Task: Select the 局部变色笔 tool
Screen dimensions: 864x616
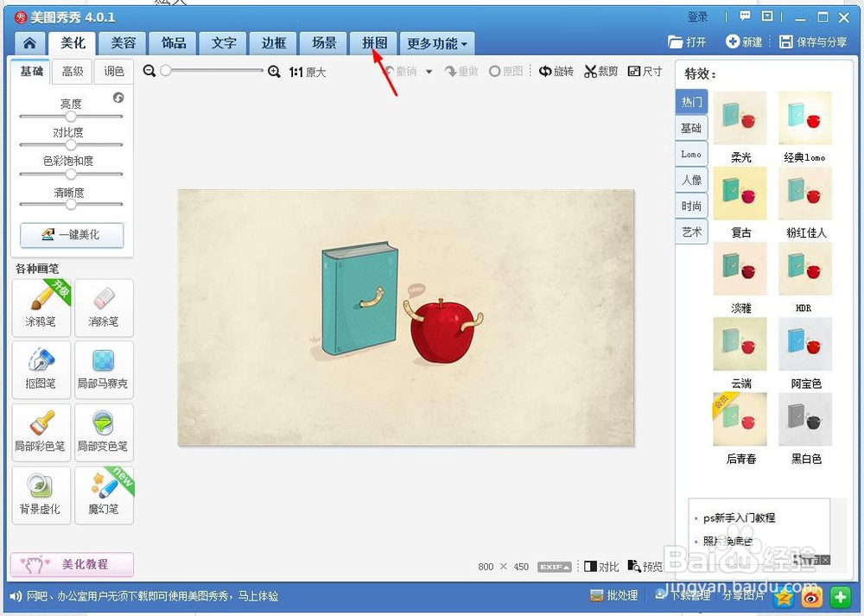Action: coord(105,433)
